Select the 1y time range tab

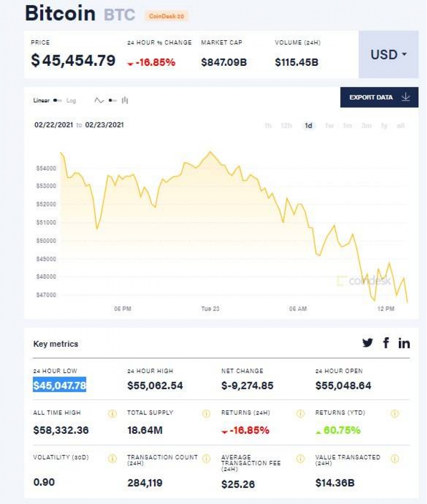[384, 126]
